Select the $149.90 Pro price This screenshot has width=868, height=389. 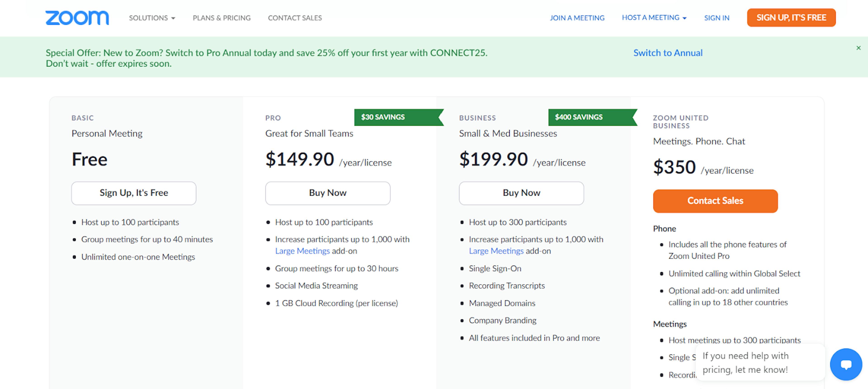pyautogui.click(x=300, y=159)
